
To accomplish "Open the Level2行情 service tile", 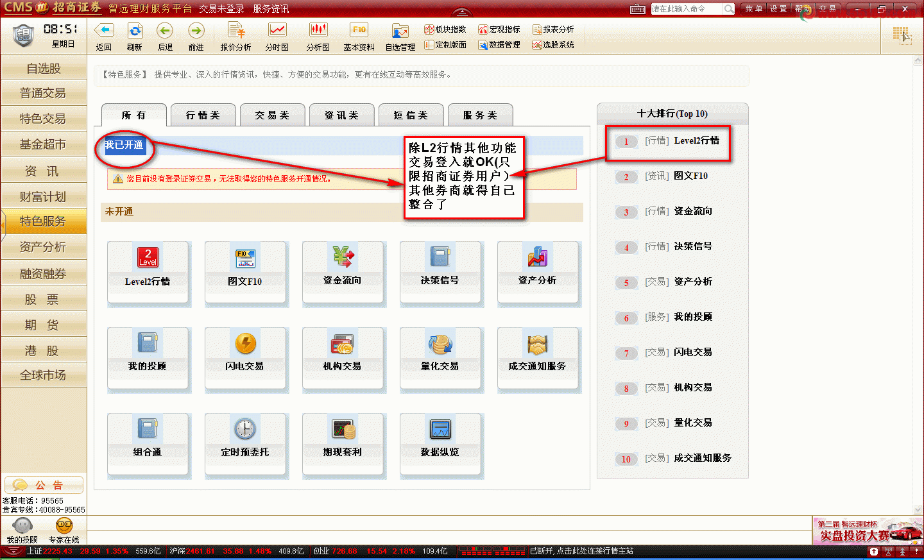I will click(148, 272).
